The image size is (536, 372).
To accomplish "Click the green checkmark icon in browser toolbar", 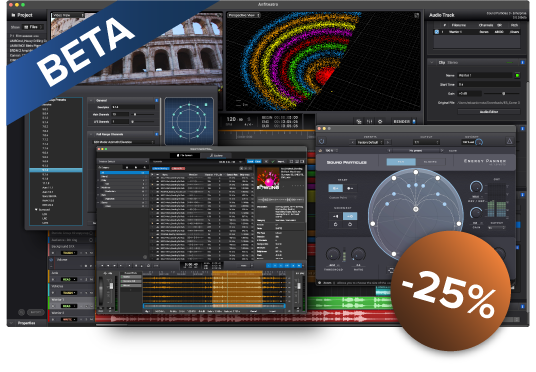I will pos(273,161).
